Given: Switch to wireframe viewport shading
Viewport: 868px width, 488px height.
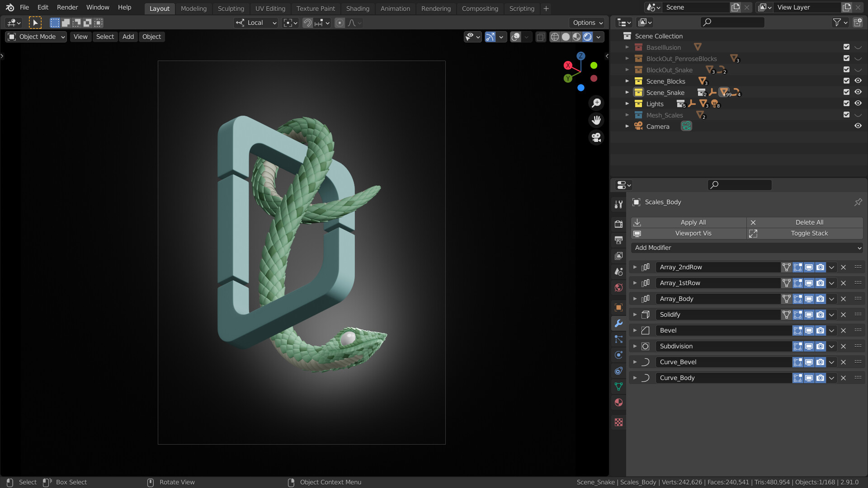Looking at the screenshot, I should point(555,37).
